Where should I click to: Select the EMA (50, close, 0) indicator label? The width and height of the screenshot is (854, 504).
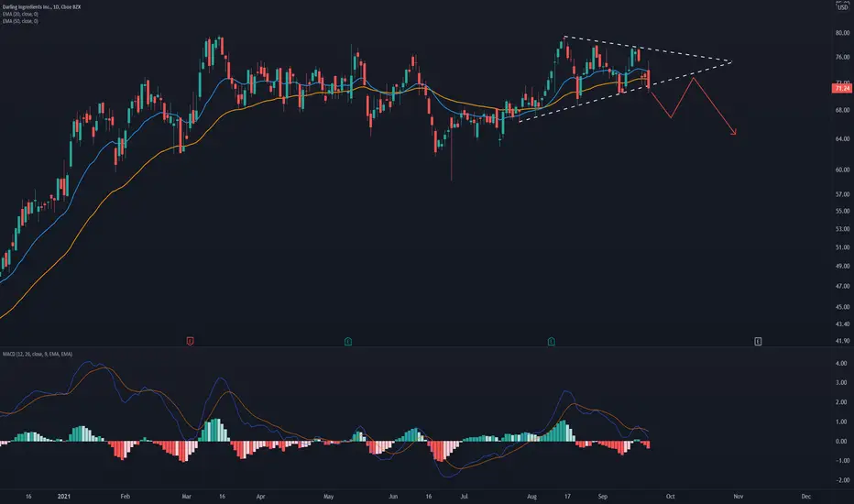[x=20, y=21]
